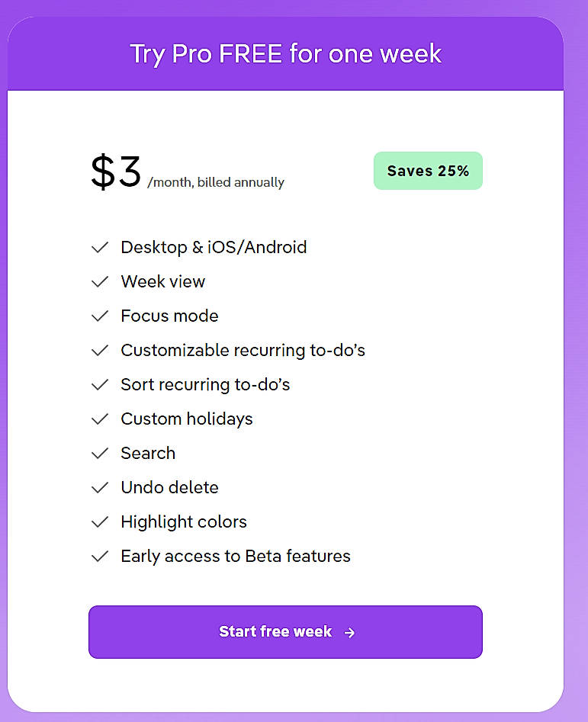Expand the billed annually pricing option

click(x=216, y=182)
